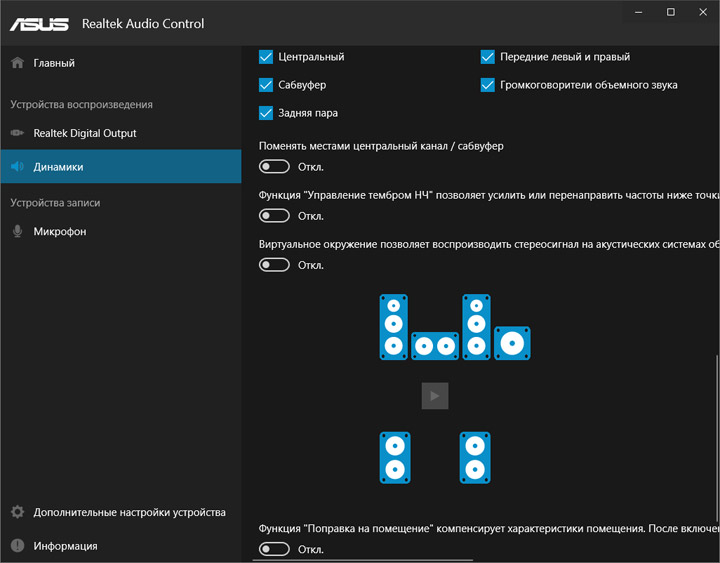
Task: Click the subwoofer speaker icon
Action: tap(512, 343)
